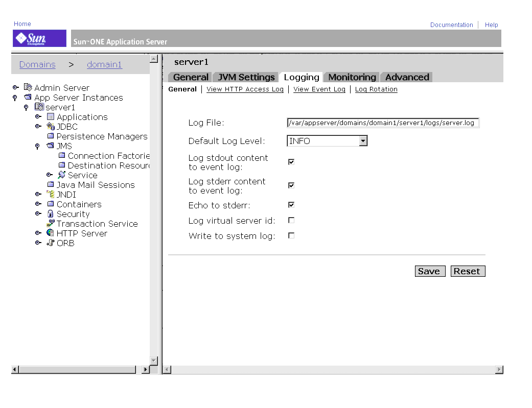Viewport: 532px width, 408px height.
Task: Click the Domains breadcrumb link
Action: click(x=37, y=64)
